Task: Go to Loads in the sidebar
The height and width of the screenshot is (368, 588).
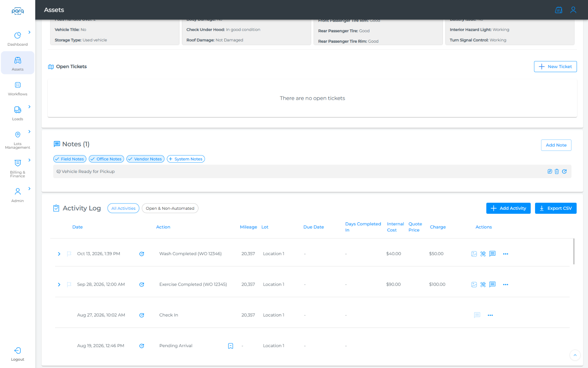Action: click(x=17, y=113)
